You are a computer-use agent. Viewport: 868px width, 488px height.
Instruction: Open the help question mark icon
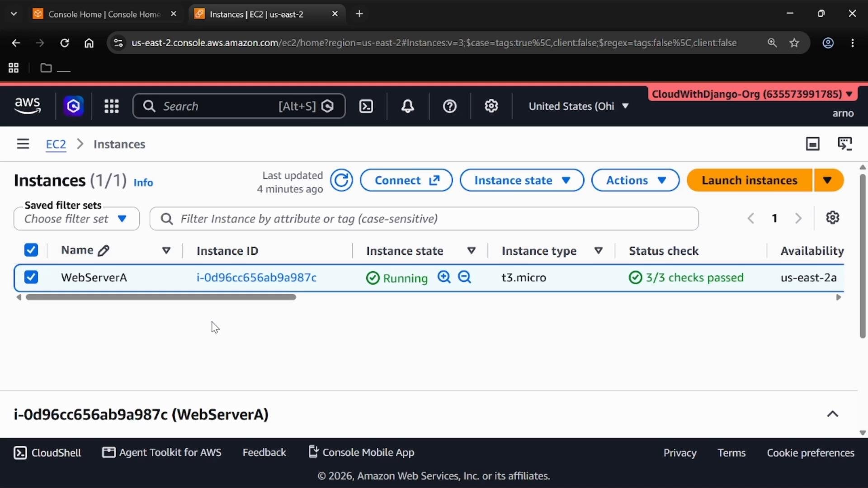pos(449,106)
